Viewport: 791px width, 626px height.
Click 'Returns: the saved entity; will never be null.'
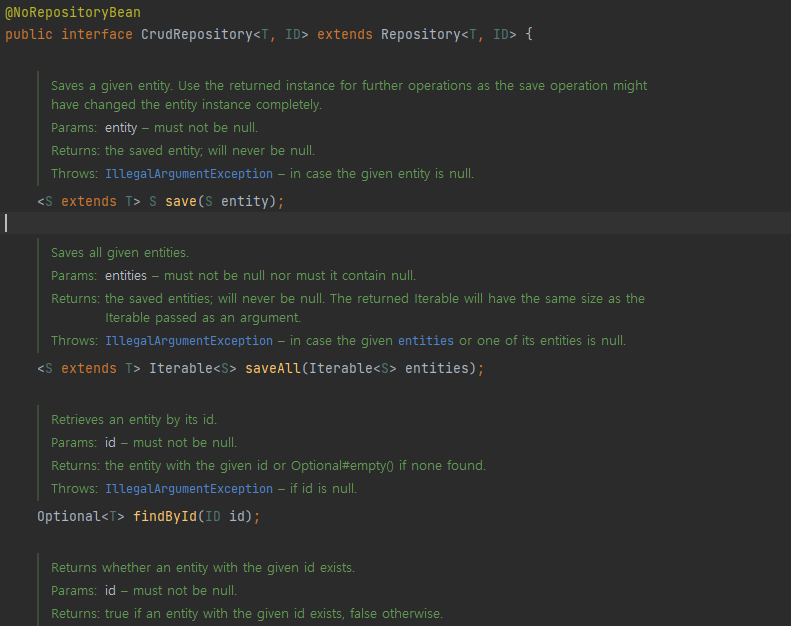183,151
